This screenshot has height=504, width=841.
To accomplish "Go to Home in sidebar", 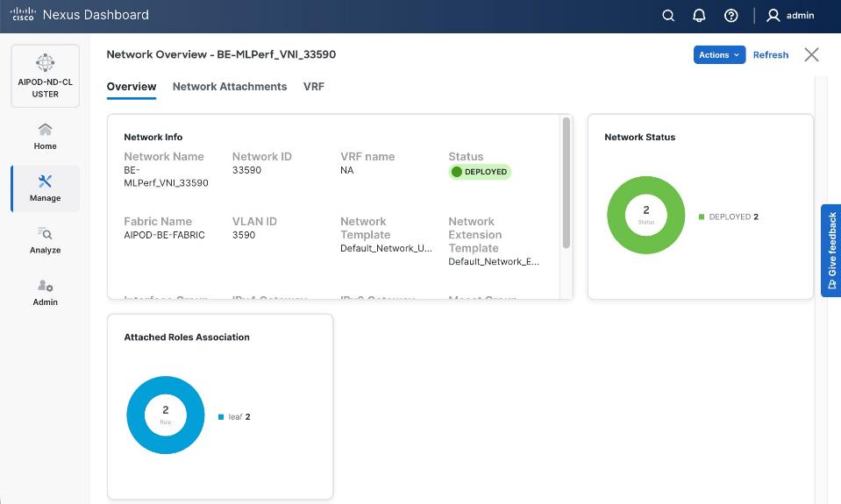I will click(46, 136).
